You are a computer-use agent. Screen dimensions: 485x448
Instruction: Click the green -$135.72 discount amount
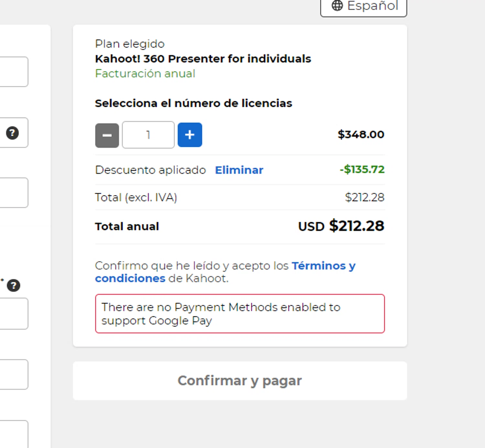(x=362, y=169)
